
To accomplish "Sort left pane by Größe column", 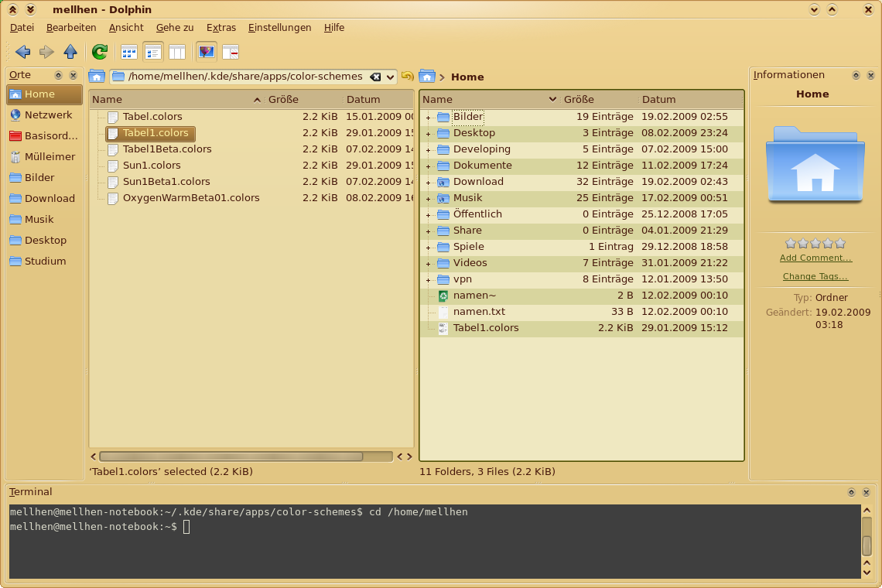I will 304,100.
